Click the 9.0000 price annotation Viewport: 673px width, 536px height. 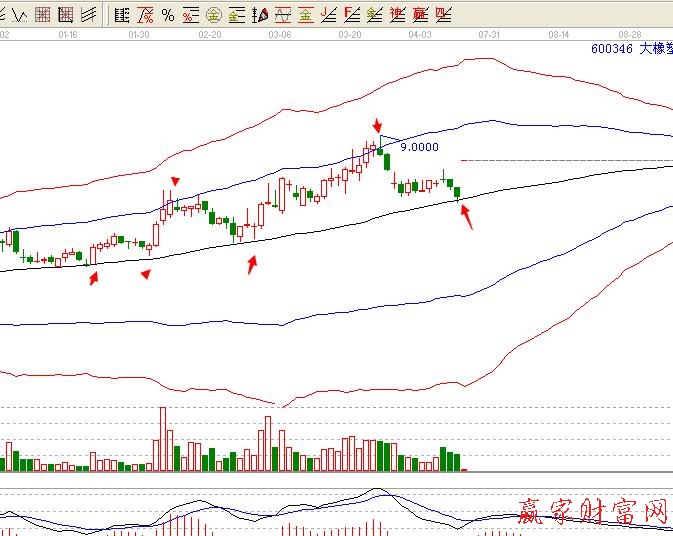pyautogui.click(x=419, y=147)
